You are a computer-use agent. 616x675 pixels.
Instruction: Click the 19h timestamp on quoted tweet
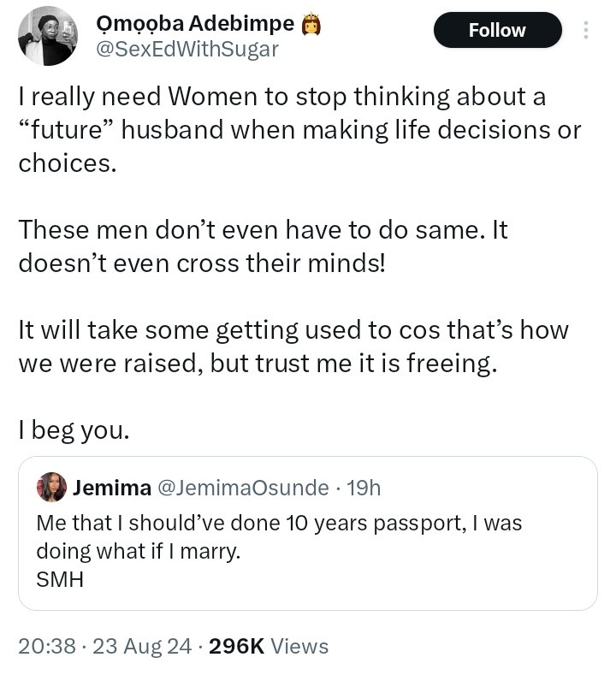pyautogui.click(x=364, y=488)
